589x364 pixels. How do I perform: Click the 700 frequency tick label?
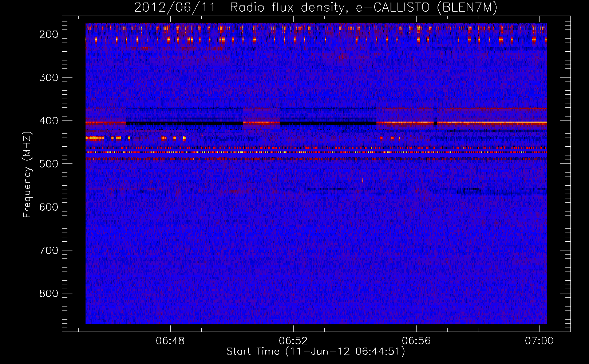click(49, 250)
